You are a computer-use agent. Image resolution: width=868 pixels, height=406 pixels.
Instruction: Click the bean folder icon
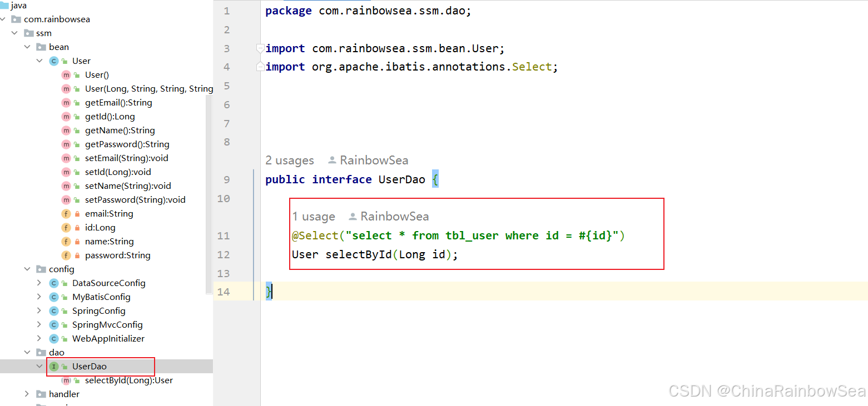41,47
